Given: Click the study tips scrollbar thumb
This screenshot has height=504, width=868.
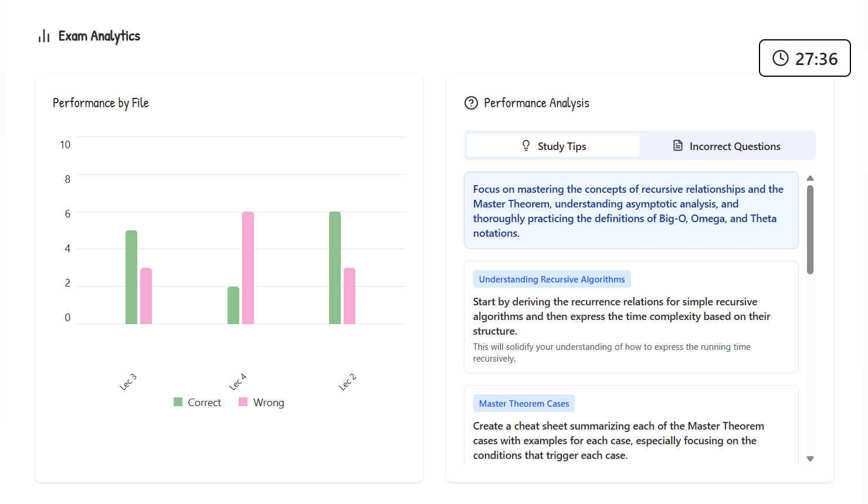Looking at the screenshot, I should coord(810,230).
